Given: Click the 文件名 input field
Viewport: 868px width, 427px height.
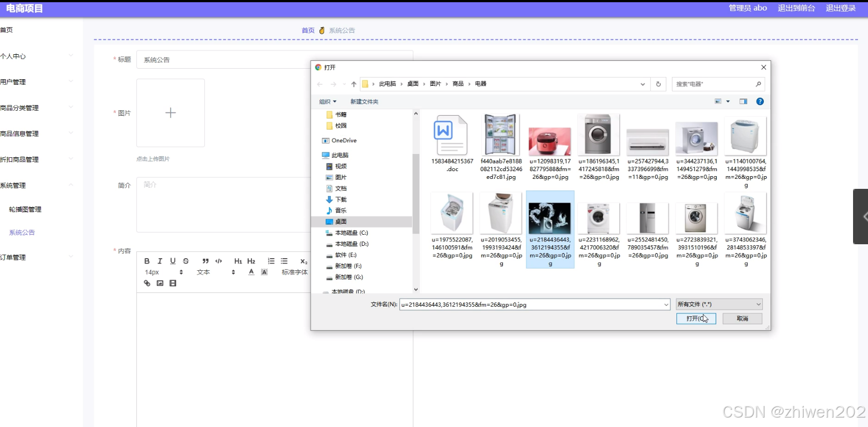Looking at the screenshot, I should coord(535,304).
